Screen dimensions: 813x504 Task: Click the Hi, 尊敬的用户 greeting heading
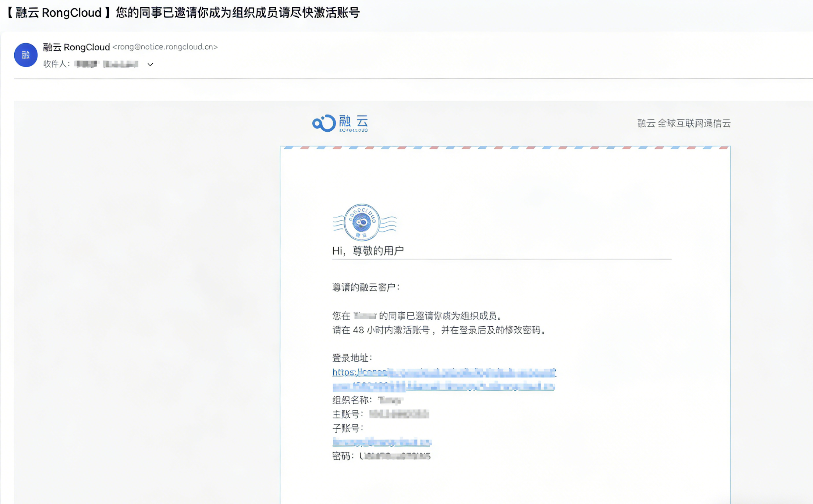[x=368, y=251]
